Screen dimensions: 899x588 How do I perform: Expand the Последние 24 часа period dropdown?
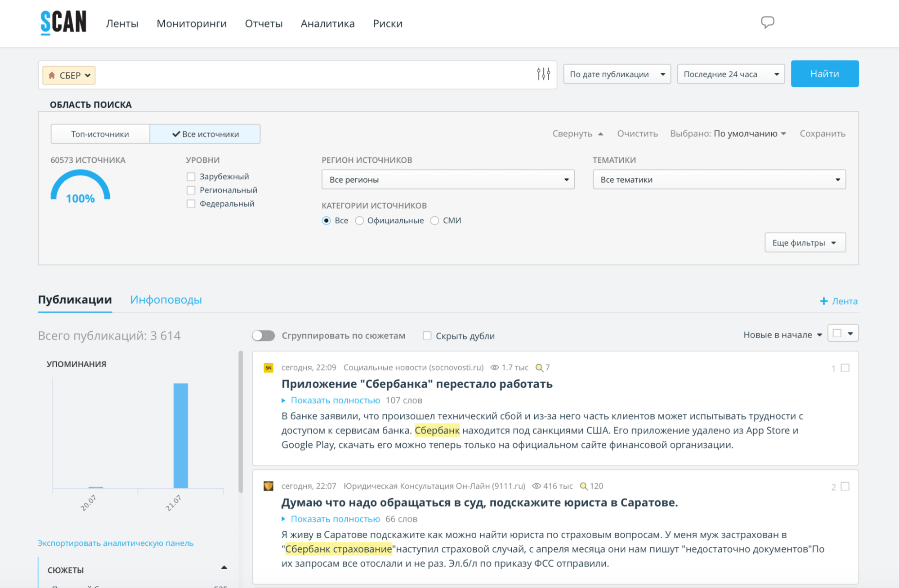pos(730,74)
